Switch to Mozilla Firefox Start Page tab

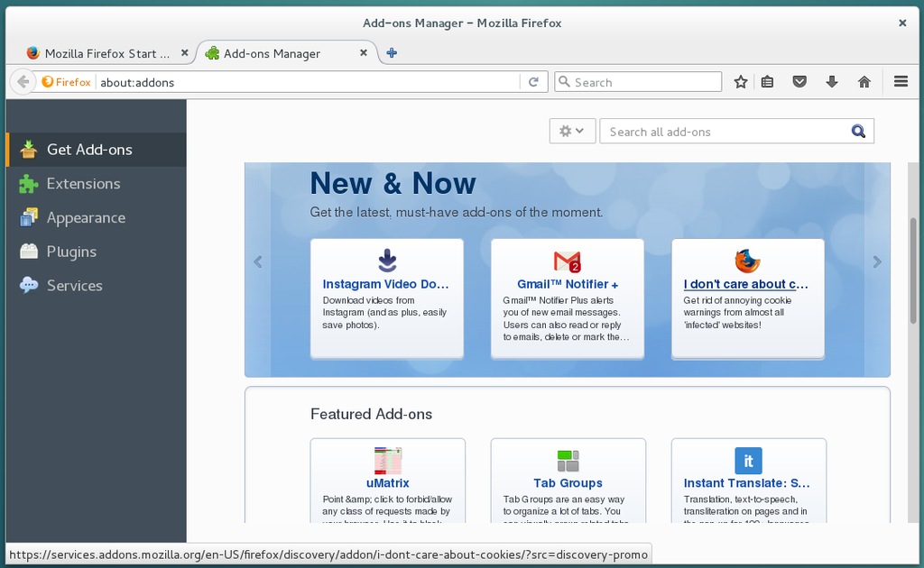click(x=106, y=53)
